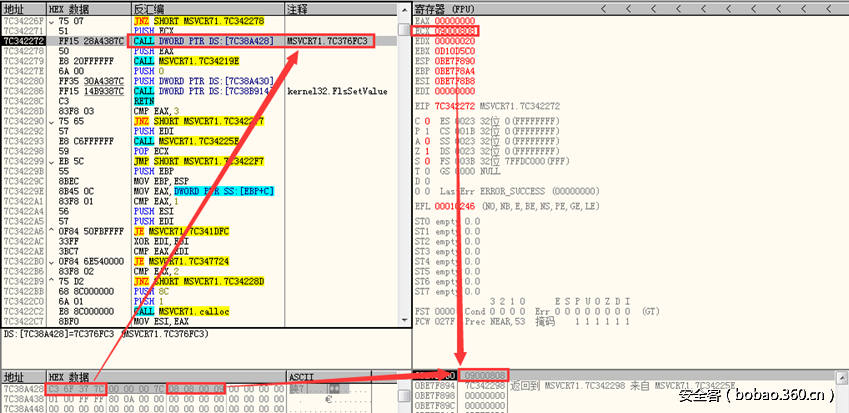Viewport: 849px width, 413px height.
Task: Select the MOV EBP,ESP instruction
Action: 160,181
